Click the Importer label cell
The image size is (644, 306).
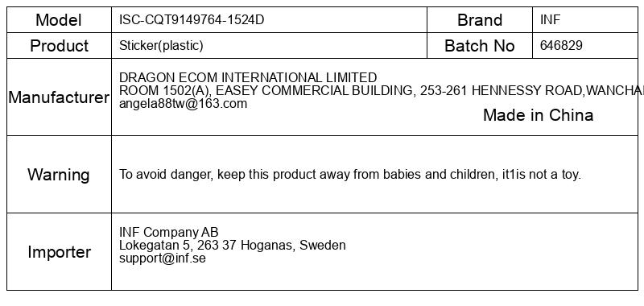[x=59, y=252]
